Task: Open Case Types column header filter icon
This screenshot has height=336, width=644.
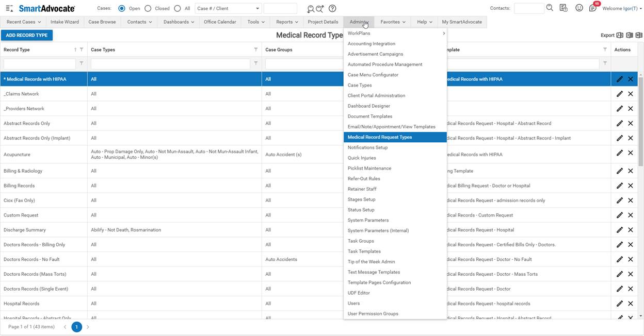Action: pyautogui.click(x=256, y=49)
